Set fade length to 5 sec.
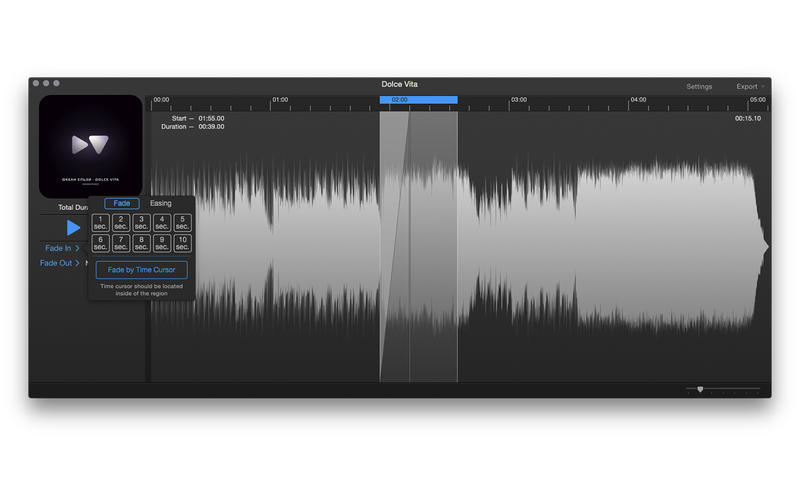 click(182, 223)
